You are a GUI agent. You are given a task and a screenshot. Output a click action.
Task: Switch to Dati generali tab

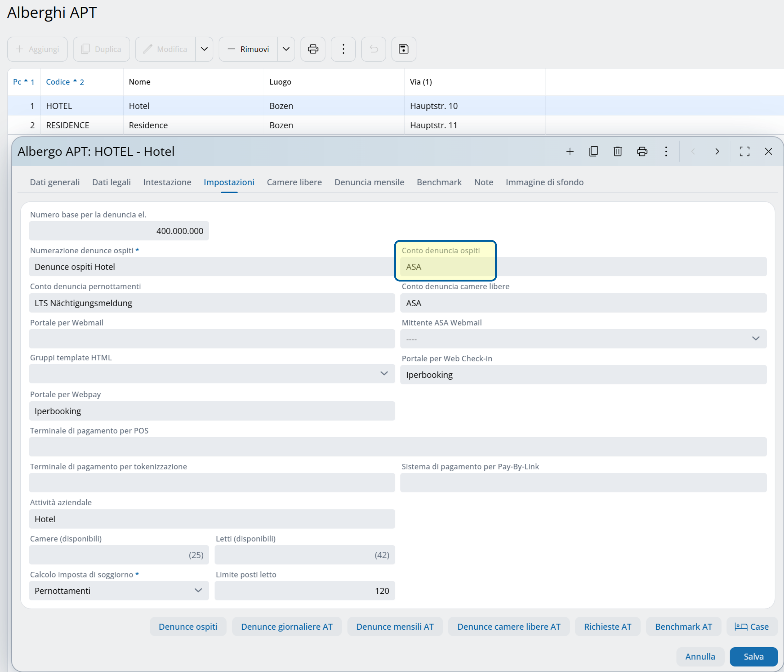pos(55,182)
